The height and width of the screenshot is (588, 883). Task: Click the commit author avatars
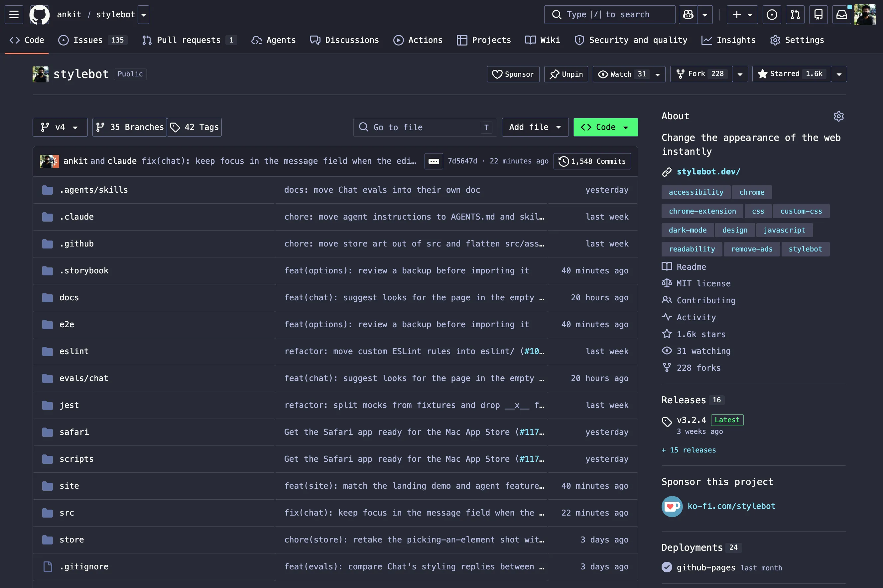click(49, 161)
